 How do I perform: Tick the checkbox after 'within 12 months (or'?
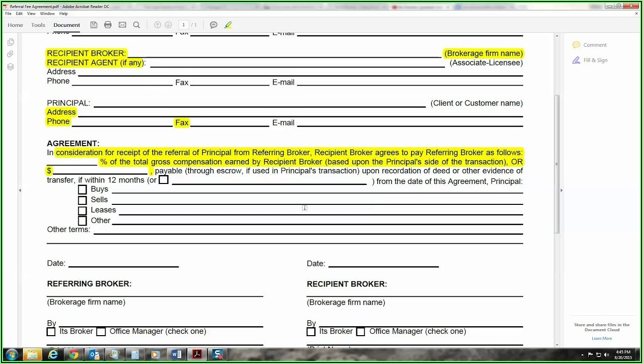164,180
